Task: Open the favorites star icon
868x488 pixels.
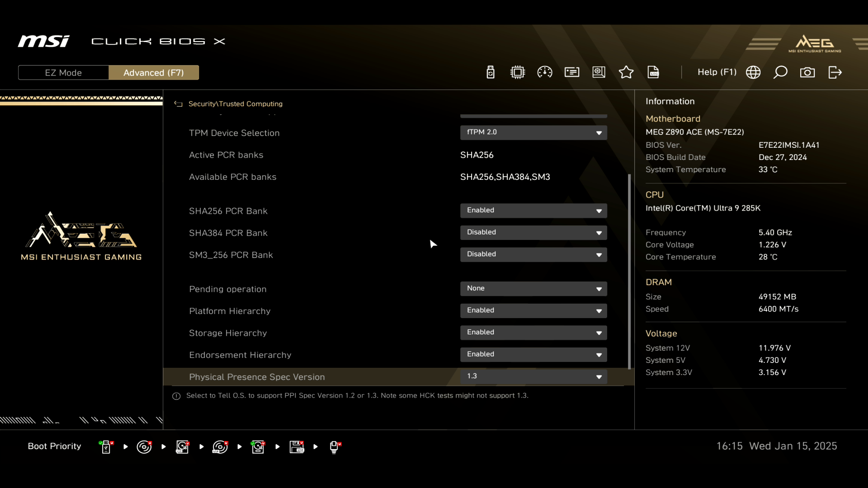Action: [x=626, y=72]
